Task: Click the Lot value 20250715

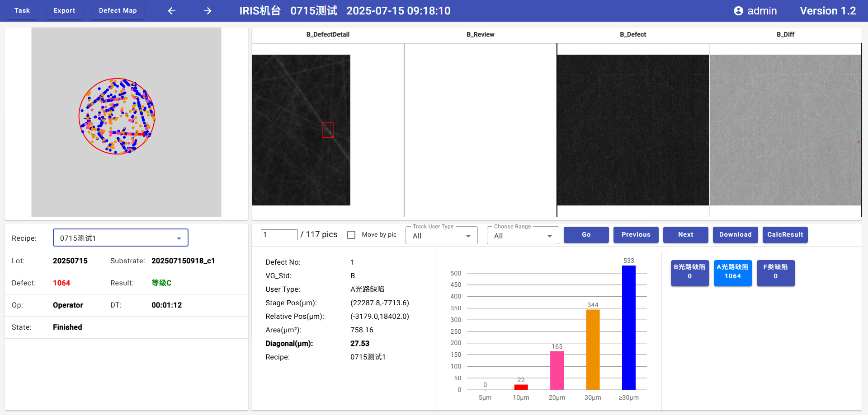Action: [70, 261]
